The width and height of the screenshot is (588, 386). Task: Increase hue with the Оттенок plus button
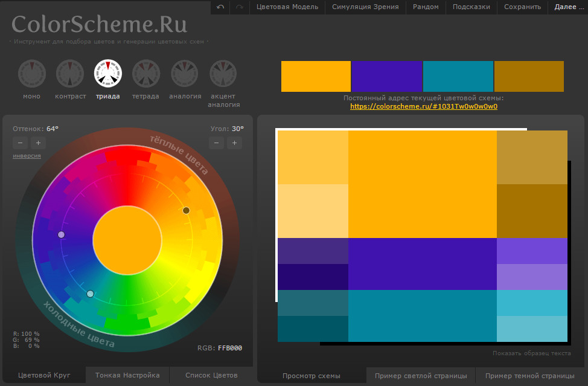point(38,143)
